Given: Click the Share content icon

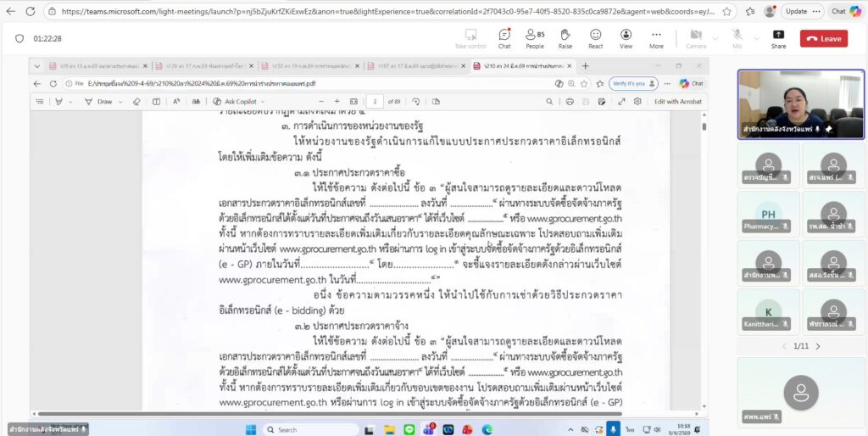Looking at the screenshot, I should click(778, 38).
